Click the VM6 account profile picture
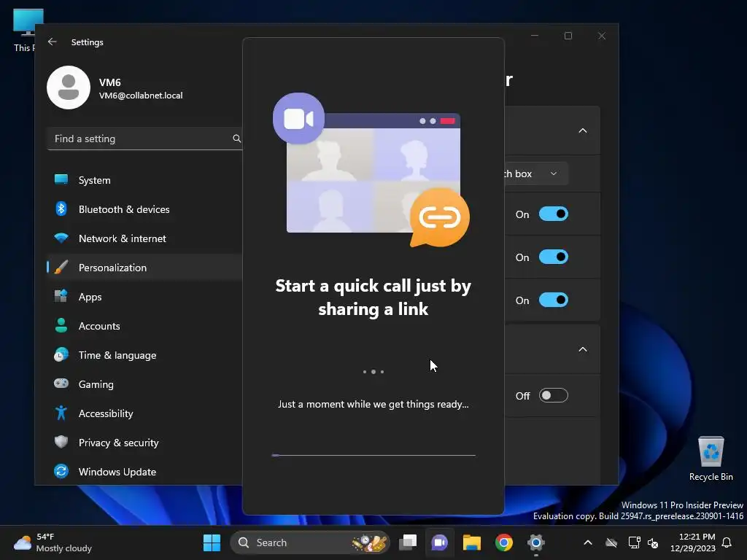This screenshot has height=560, width=747. 69,87
